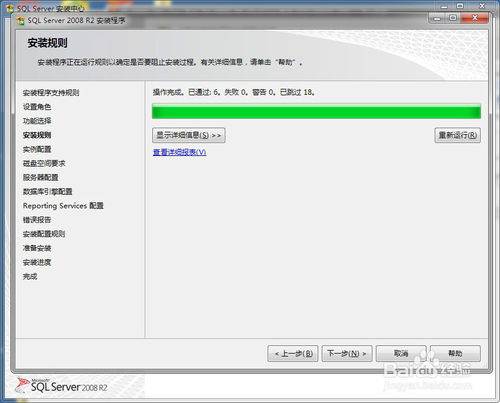Select the 磁盘空间要求 step in sidebar
The width and height of the screenshot is (500, 403).
click(44, 163)
